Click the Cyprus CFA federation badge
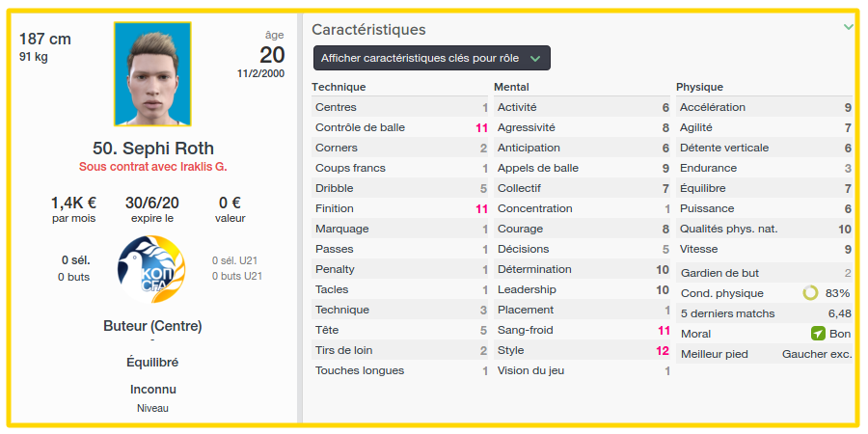Viewport: 868px width, 434px height. pos(151,269)
